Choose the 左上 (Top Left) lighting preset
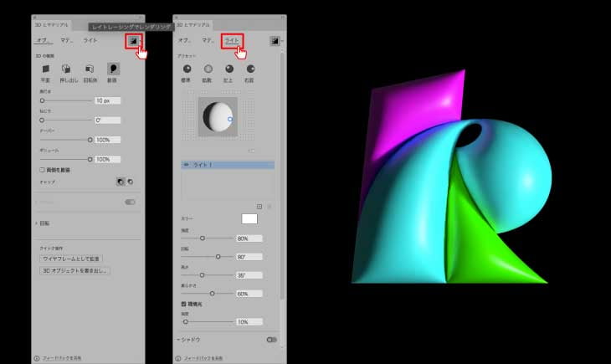The height and width of the screenshot is (364, 611). (x=228, y=69)
